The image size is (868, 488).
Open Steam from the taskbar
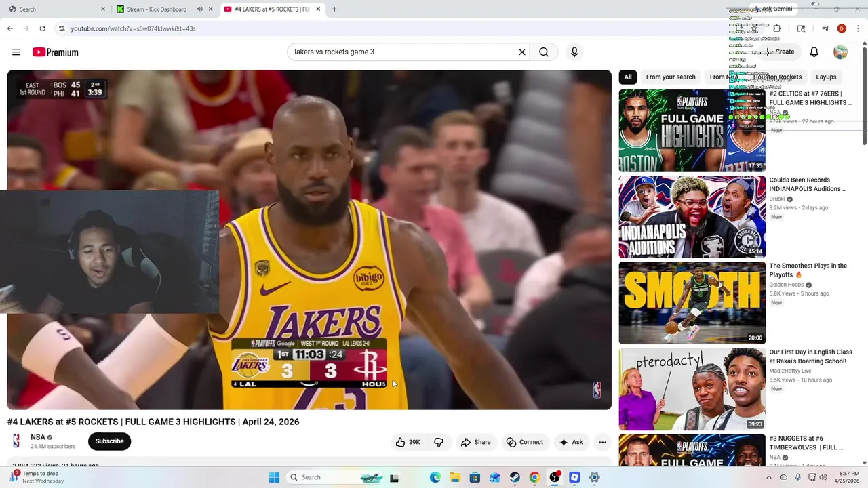pyautogui.click(x=515, y=477)
